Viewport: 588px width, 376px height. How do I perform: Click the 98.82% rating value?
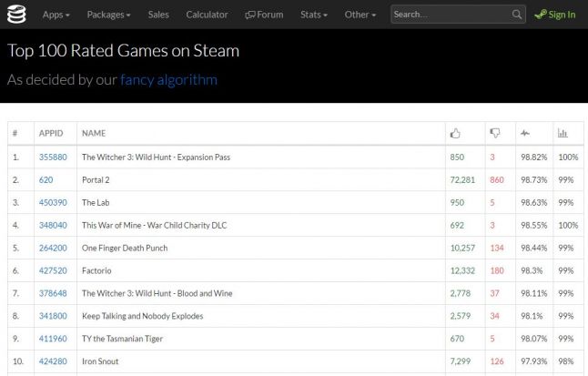point(534,158)
